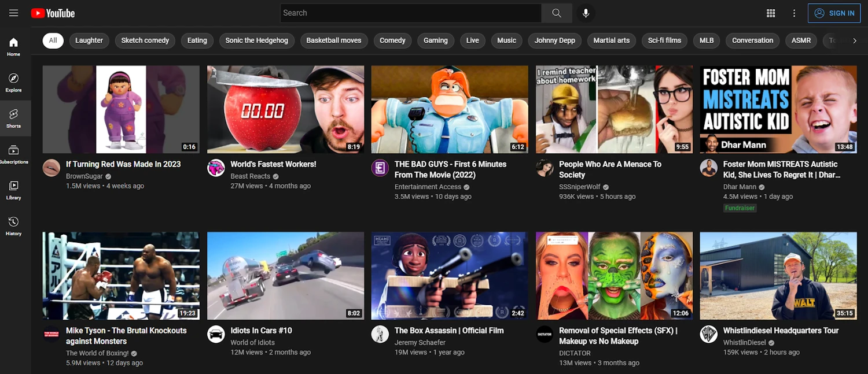The width and height of the screenshot is (868, 374).
Task: Open 'If Turning Red Was Made In 2023' title
Action: click(x=123, y=164)
